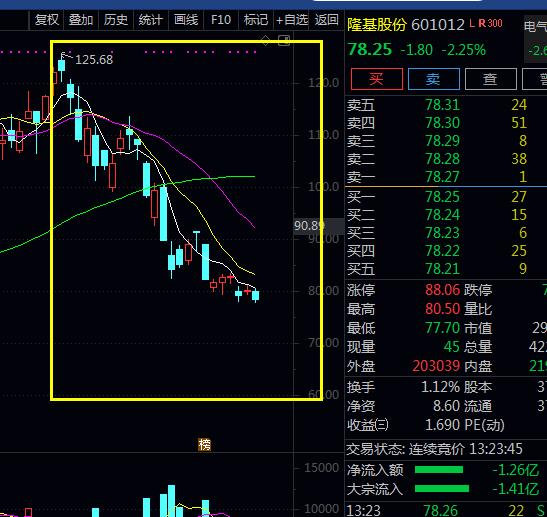Click the PE(动) label
Image resolution: width=547 pixels, height=517 pixels.
pyautogui.click(x=485, y=425)
